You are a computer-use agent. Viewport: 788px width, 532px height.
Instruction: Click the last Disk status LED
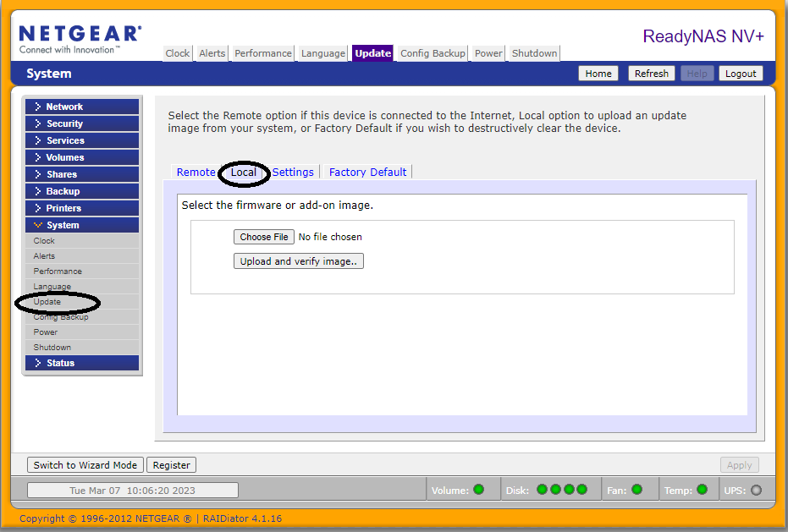(x=582, y=490)
